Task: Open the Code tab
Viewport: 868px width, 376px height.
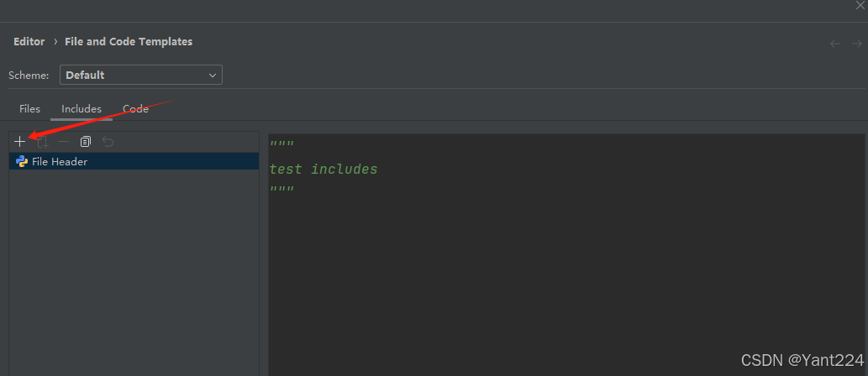Action: click(135, 109)
